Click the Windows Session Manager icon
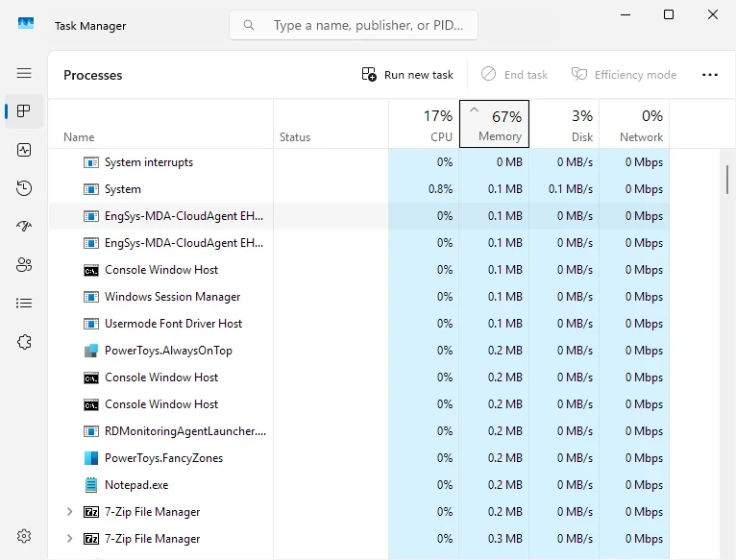Viewport: 736px width, 560px height. [91, 297]
